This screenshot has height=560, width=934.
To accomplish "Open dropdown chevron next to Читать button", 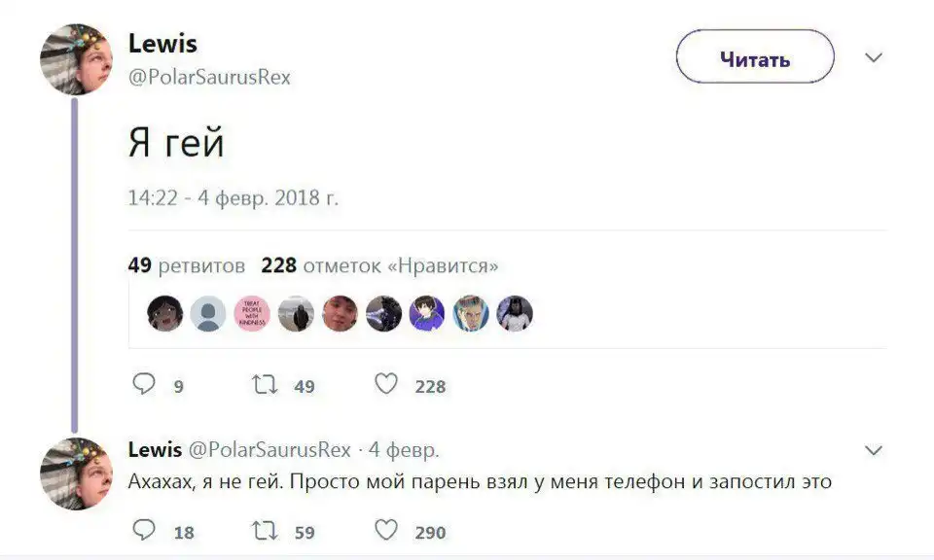I will [874, 58].
